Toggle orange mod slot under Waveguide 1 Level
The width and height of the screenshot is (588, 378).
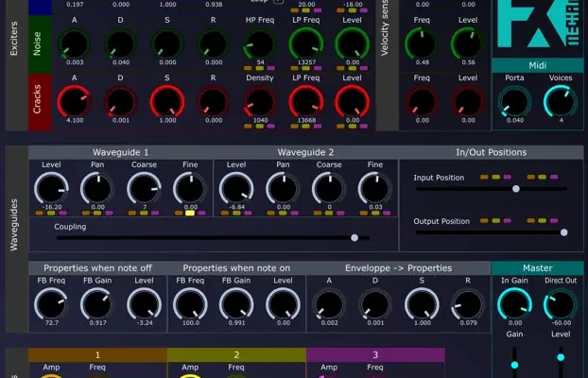pos(40,213)
